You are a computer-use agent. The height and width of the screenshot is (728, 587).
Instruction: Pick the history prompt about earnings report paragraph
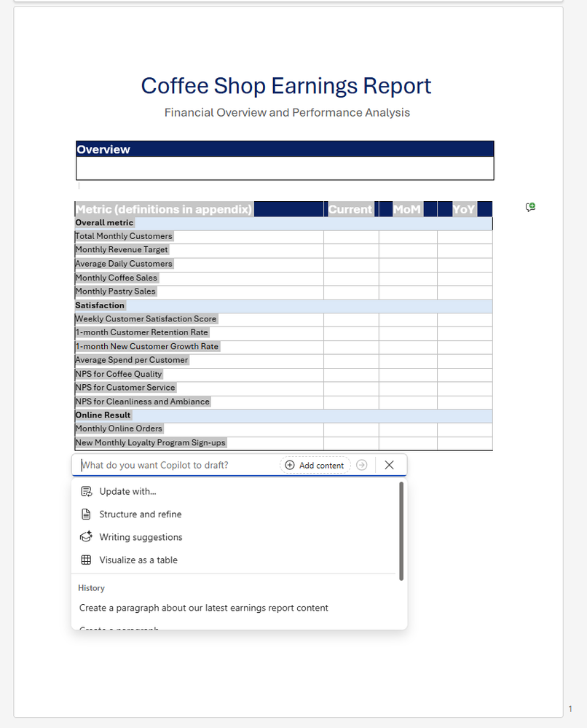203,607
